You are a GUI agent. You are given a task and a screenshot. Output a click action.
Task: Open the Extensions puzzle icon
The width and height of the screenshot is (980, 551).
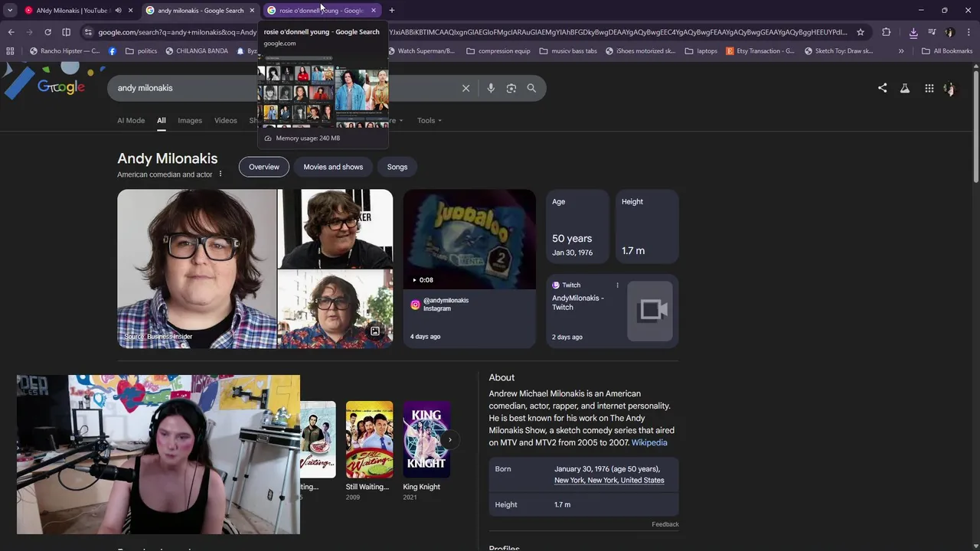887,32
